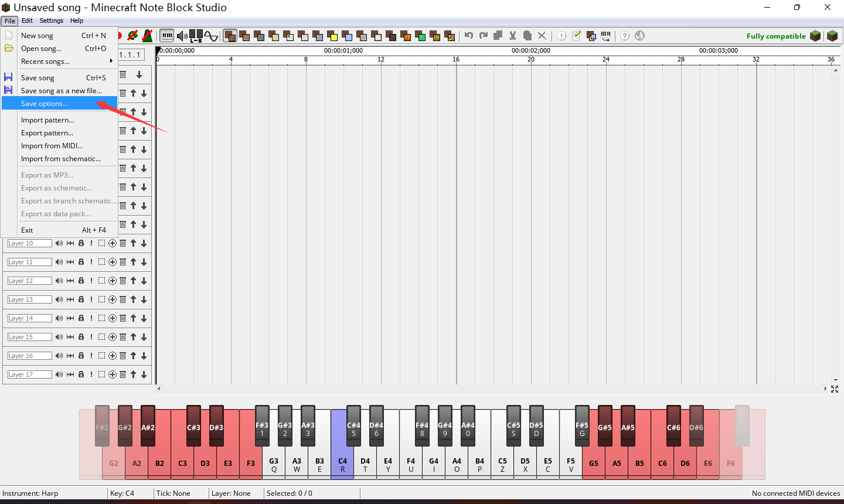
Task: Choose New song from File menu
Action: [60, 35]
